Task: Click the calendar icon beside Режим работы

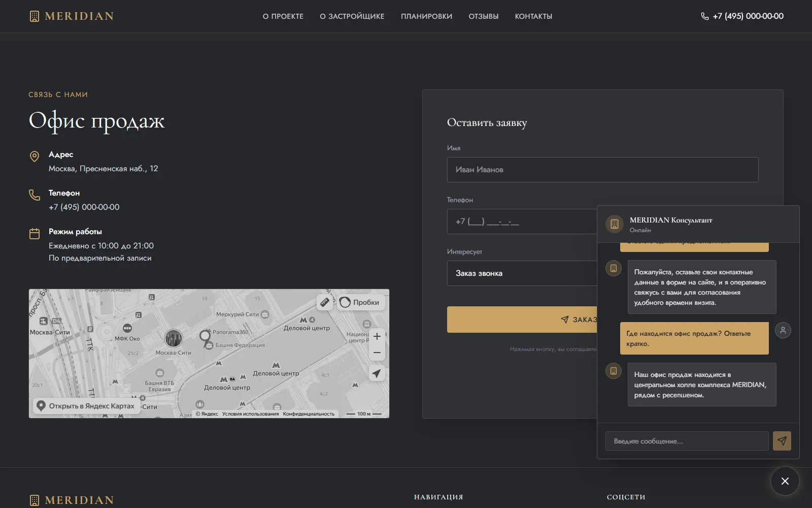Action: pos(35,234)
